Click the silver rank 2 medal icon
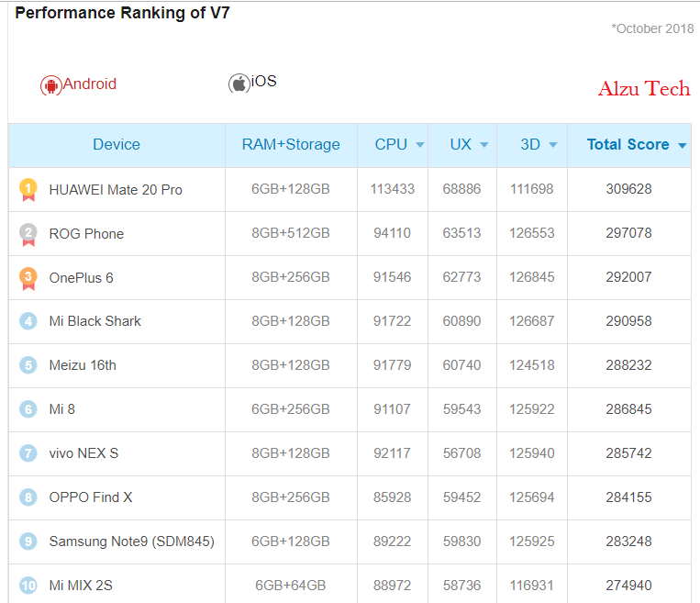The image size is (700, 603). [x=28, y=234]
